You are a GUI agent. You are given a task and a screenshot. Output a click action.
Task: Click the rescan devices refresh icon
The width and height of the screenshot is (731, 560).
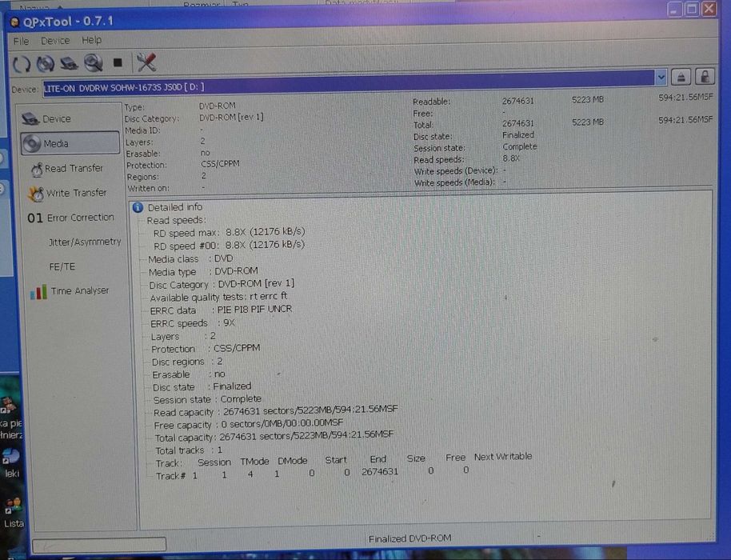point(22,64)
